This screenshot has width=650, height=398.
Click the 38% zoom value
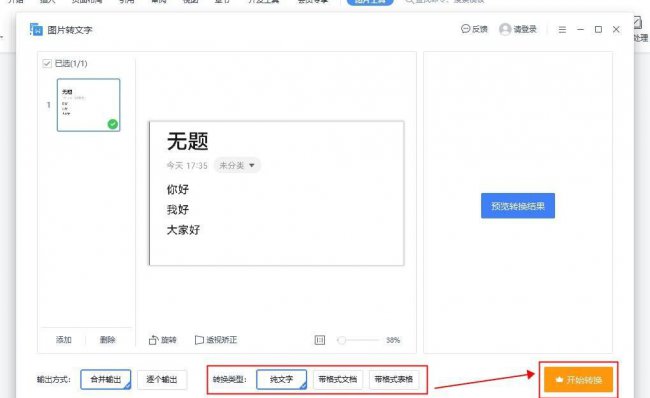pos(393,340)
